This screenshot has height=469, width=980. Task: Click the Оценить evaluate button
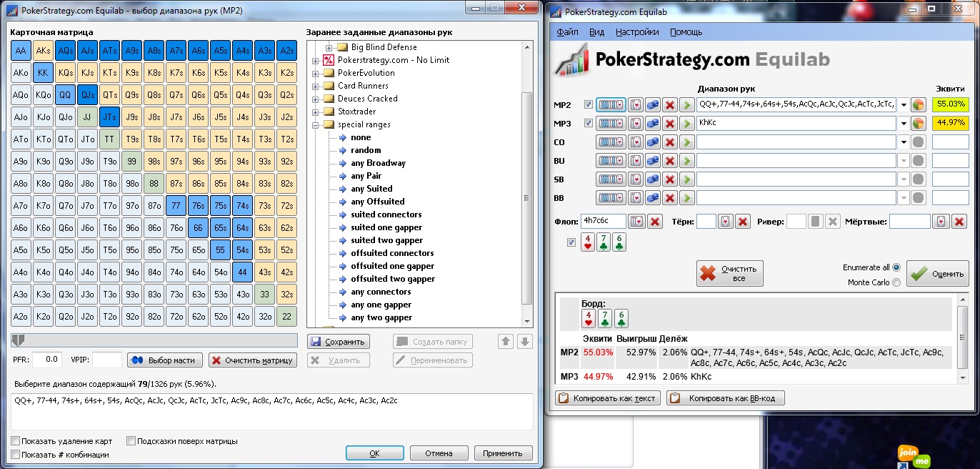click(x=938, y=274)
